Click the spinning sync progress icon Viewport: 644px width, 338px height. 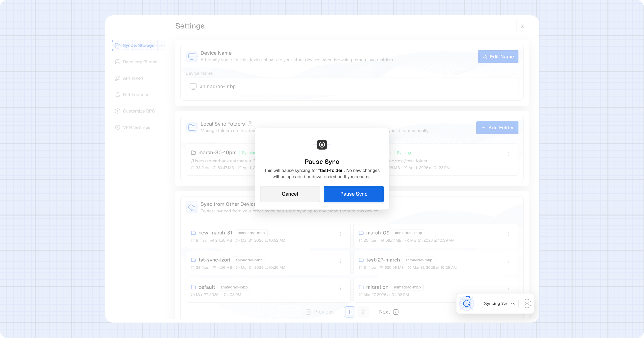coord(467,303)
